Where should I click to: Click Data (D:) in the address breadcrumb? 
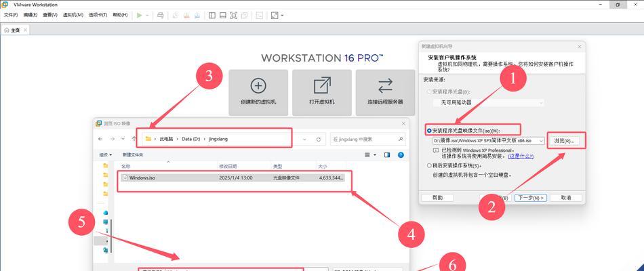click(x=190, y=139)
